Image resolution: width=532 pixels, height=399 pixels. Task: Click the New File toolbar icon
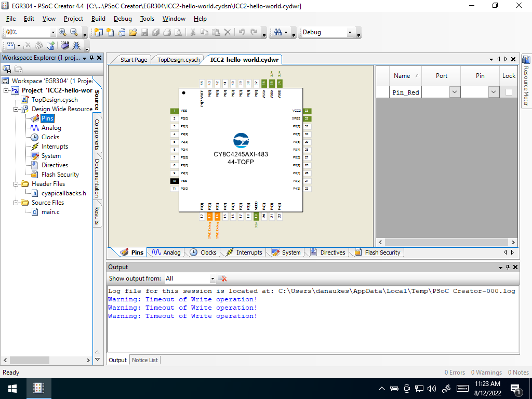click(110, 32)
